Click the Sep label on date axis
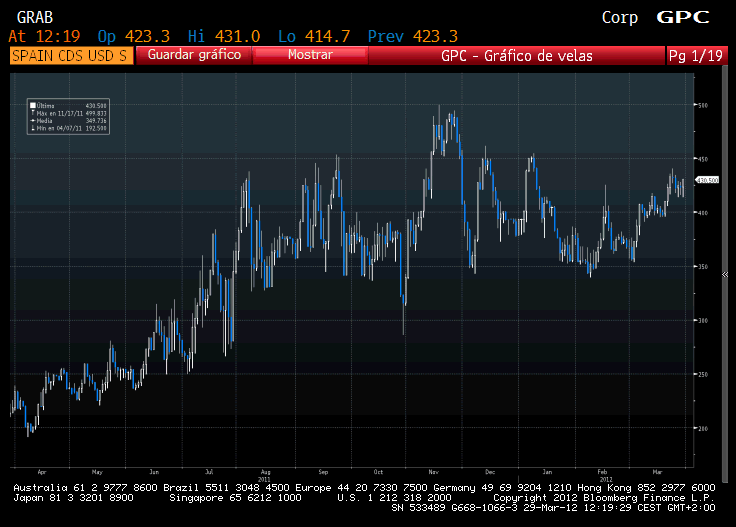Viewport: 736px width, 527px height. [323, 472]
